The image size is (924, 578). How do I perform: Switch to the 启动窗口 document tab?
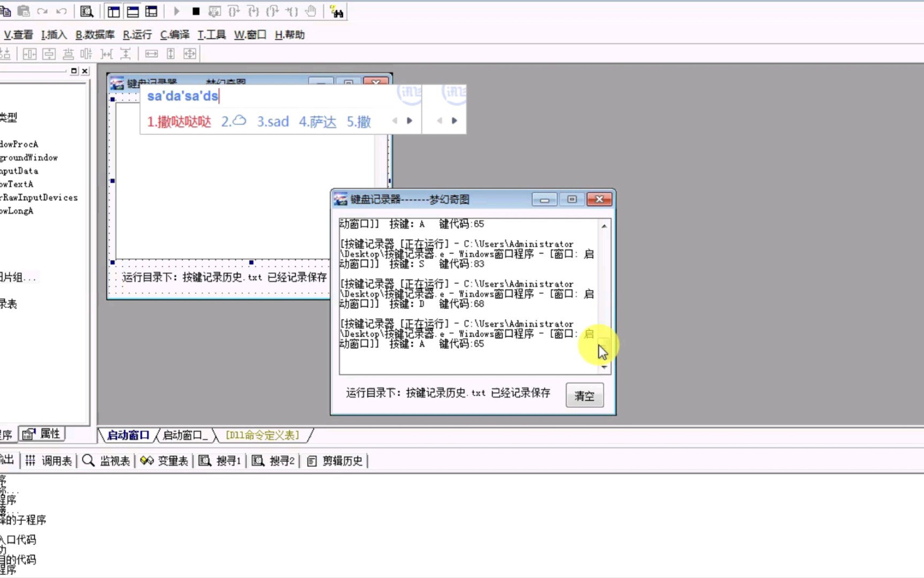pos(128,435)
